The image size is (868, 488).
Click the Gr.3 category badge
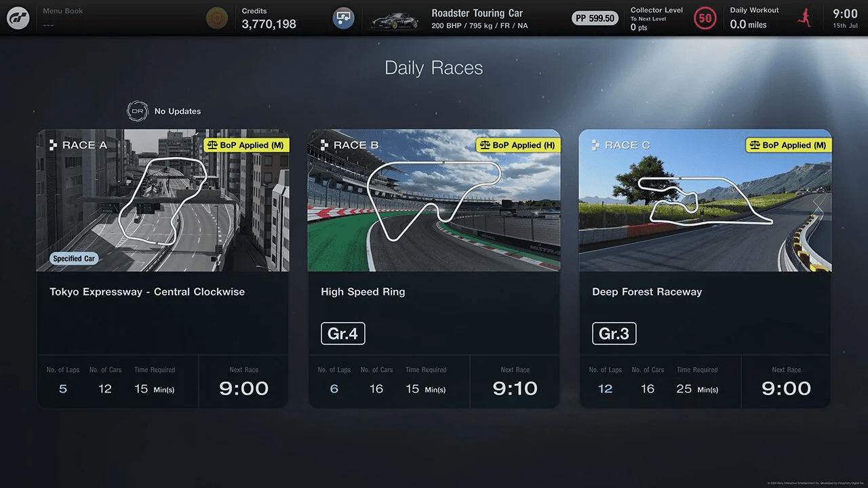pos(614,333)
